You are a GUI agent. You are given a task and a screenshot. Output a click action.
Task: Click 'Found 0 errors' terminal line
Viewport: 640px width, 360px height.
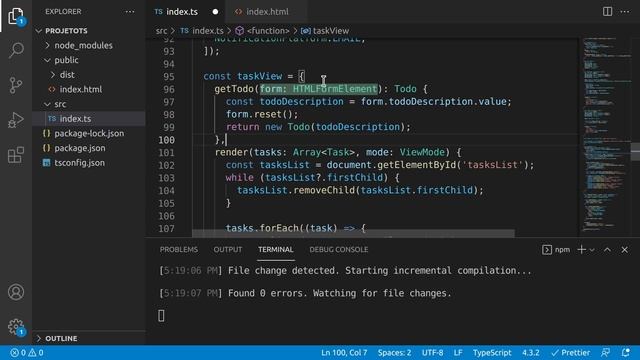click(x=305, y=293)
